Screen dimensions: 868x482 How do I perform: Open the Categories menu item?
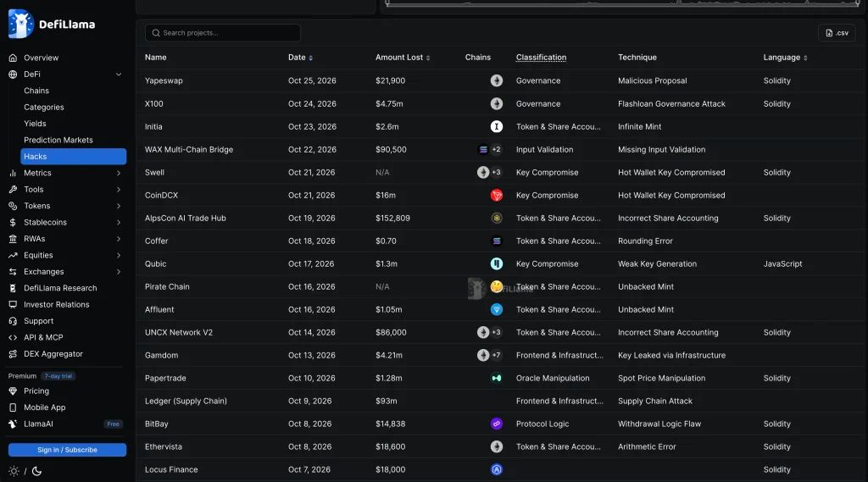coord(44,108)
